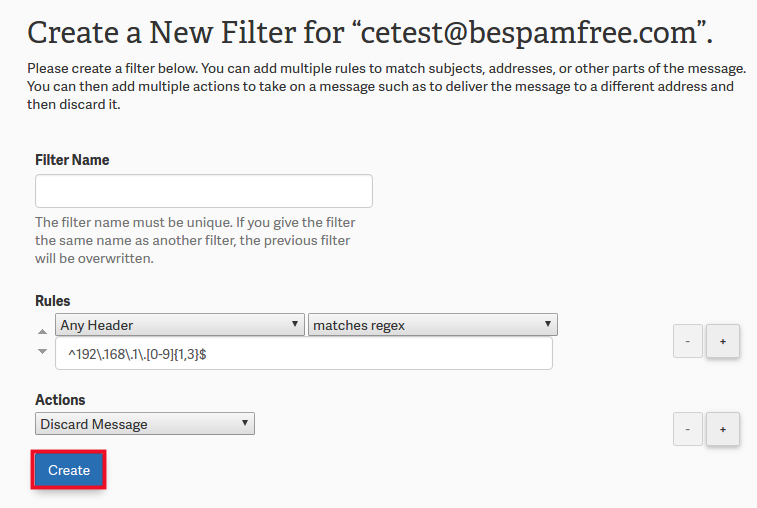Remove the action with the minus button

click(687, 429)
